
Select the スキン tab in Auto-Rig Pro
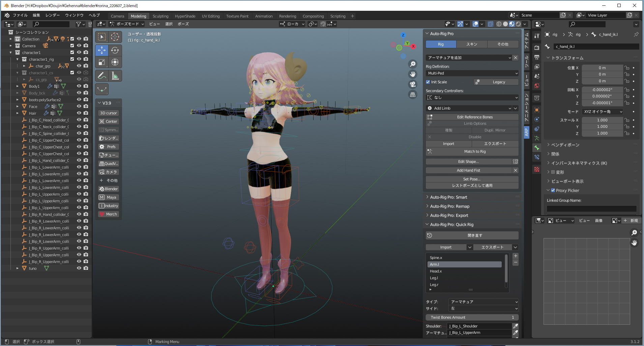point(472,44)
